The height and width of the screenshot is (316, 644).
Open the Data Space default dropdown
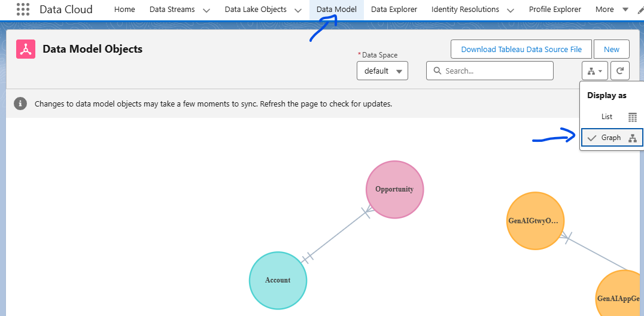pyautogui.click(x=382, y=71)
